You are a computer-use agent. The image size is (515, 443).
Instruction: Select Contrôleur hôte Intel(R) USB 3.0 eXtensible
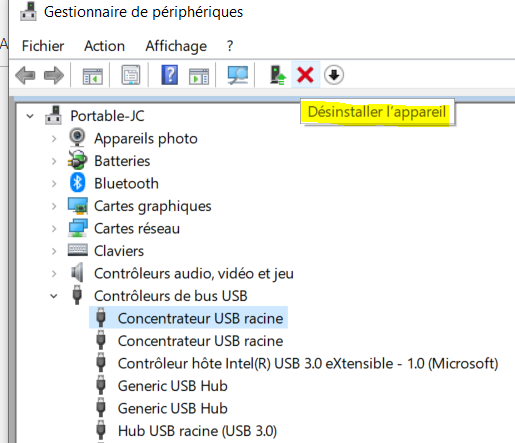(x=308, y=363)
